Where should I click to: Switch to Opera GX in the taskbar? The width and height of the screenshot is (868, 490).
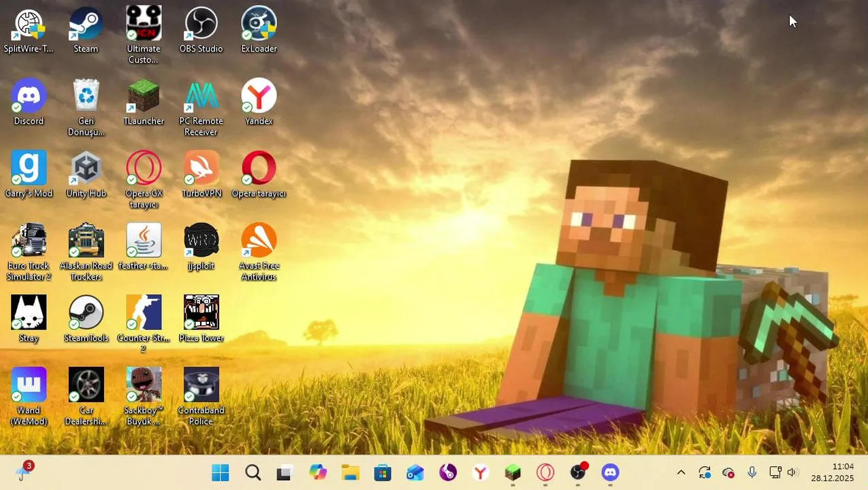pos(545,472)
